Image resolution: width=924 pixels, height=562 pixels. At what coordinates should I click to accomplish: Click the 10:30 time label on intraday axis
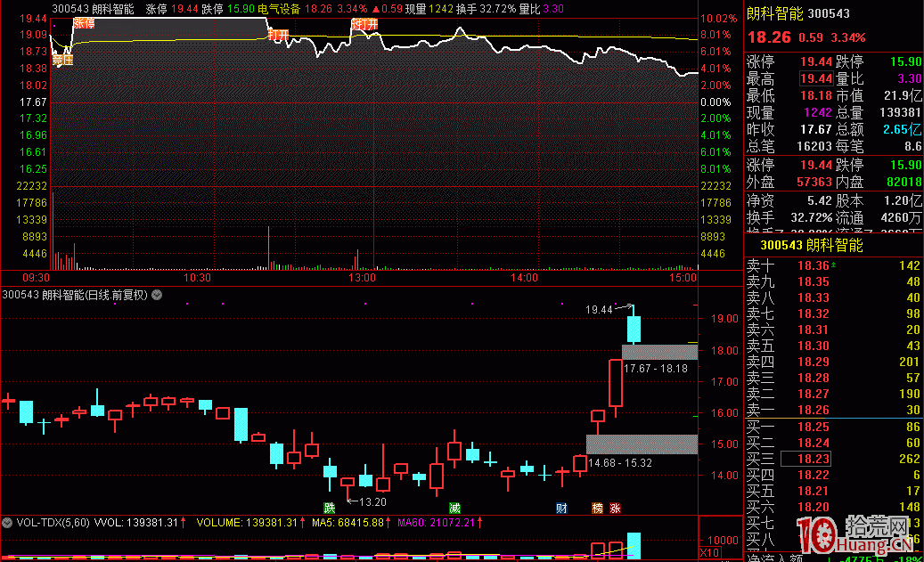tap(197, 278)
